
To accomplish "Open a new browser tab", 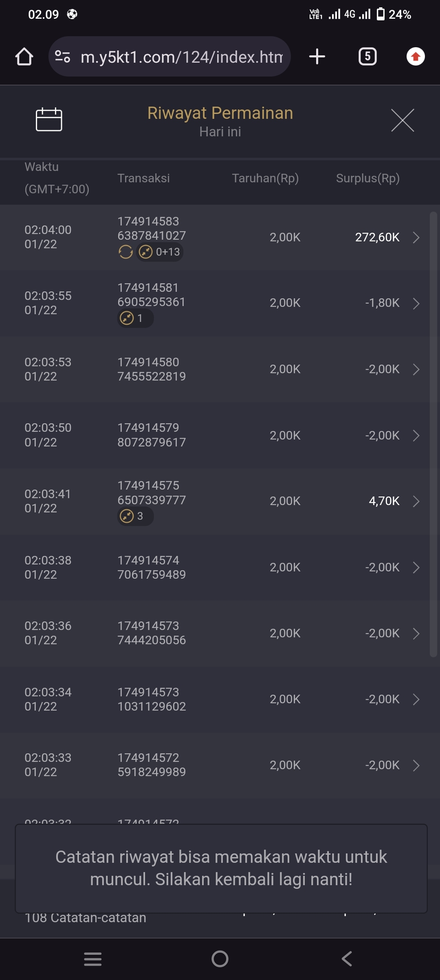I will point(317,57).
